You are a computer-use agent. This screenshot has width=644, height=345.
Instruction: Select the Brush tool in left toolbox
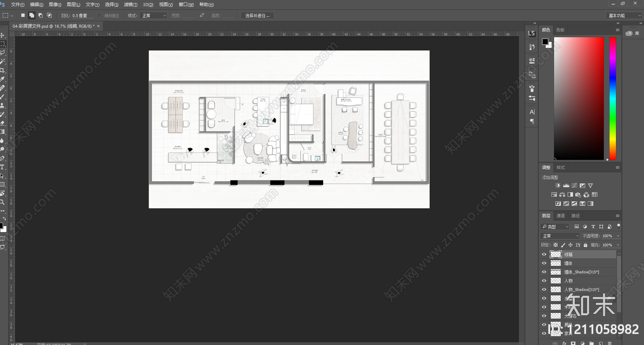pos(2,97)
